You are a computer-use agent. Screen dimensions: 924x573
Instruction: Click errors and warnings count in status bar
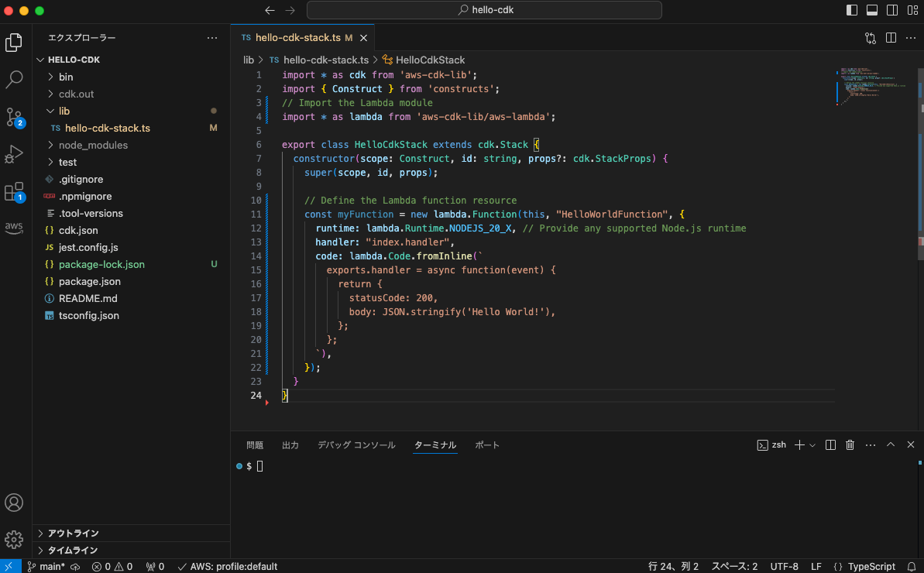point(112,567)
